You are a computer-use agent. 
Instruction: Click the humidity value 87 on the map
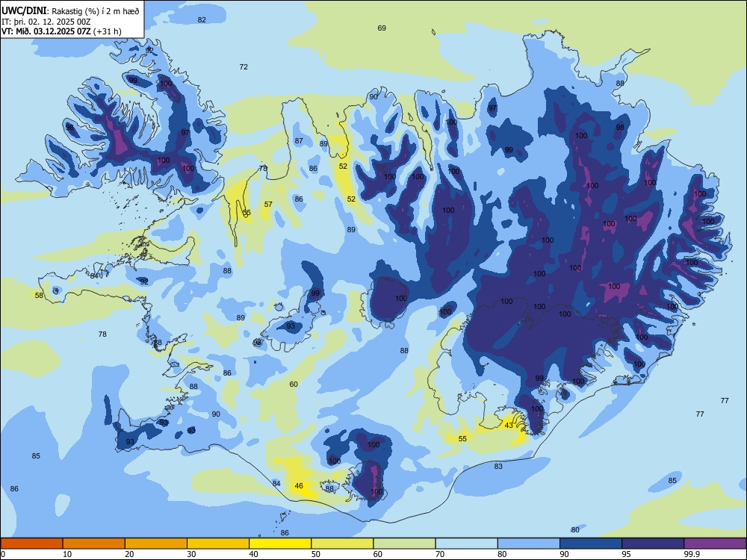pos(299,140)
